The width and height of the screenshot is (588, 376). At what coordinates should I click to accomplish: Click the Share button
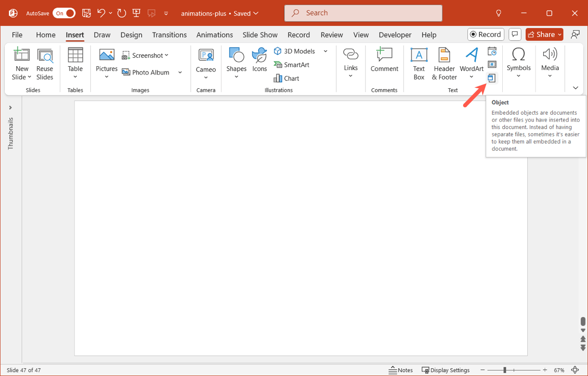(x=544, y=34)
